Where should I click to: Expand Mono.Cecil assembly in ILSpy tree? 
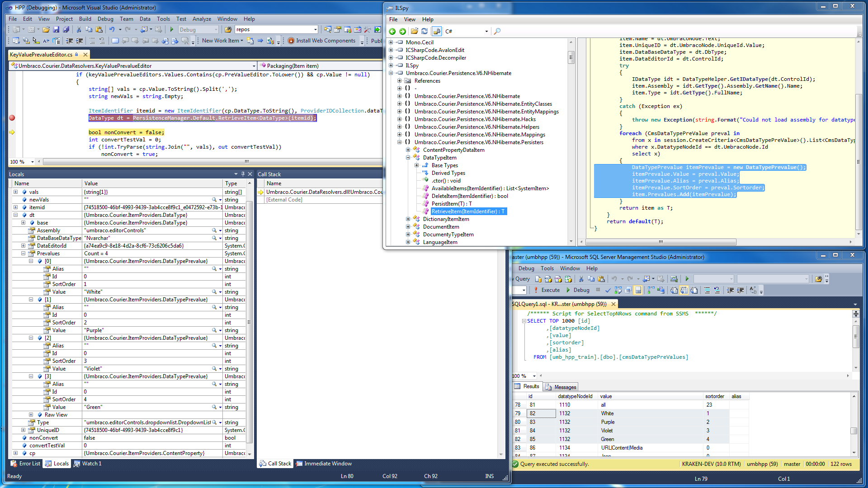(391, 42)
